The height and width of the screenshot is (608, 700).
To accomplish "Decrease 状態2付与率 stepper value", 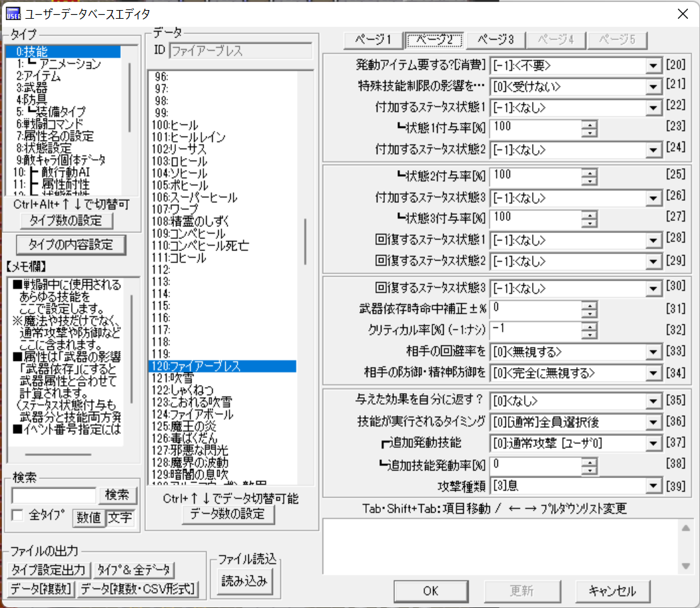I will click(x=590, y=181).
